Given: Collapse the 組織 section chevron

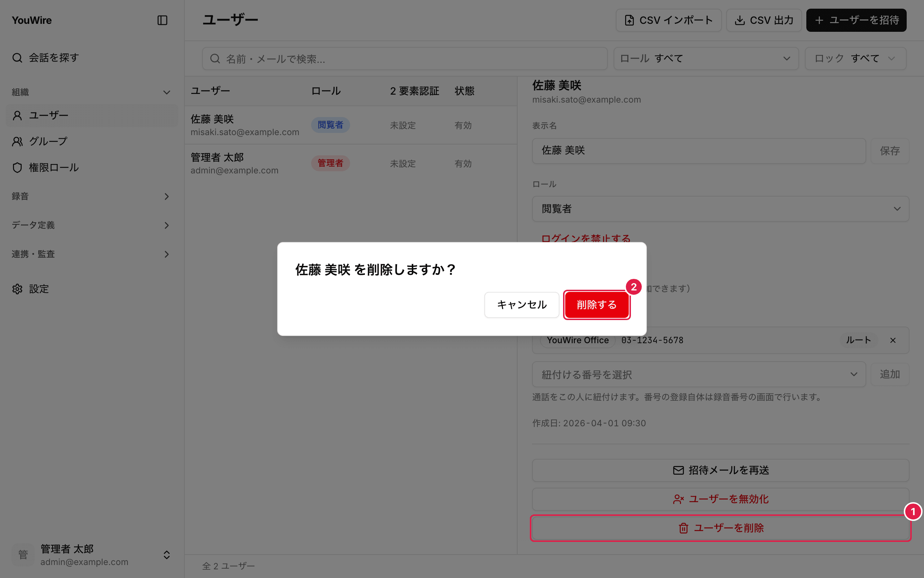Looking at the screenshot, I should (166, 92).
